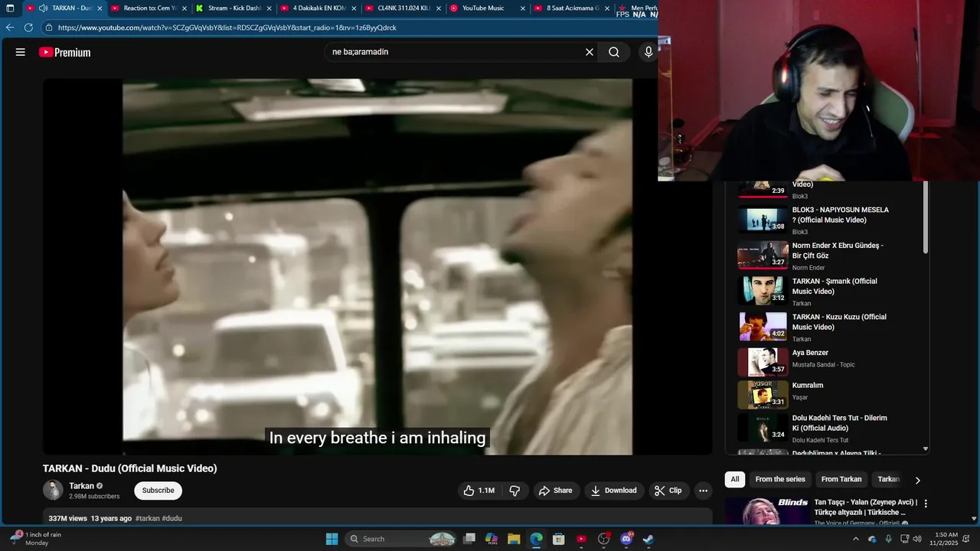Open Discord from taskbar

[x=626, y=539]
